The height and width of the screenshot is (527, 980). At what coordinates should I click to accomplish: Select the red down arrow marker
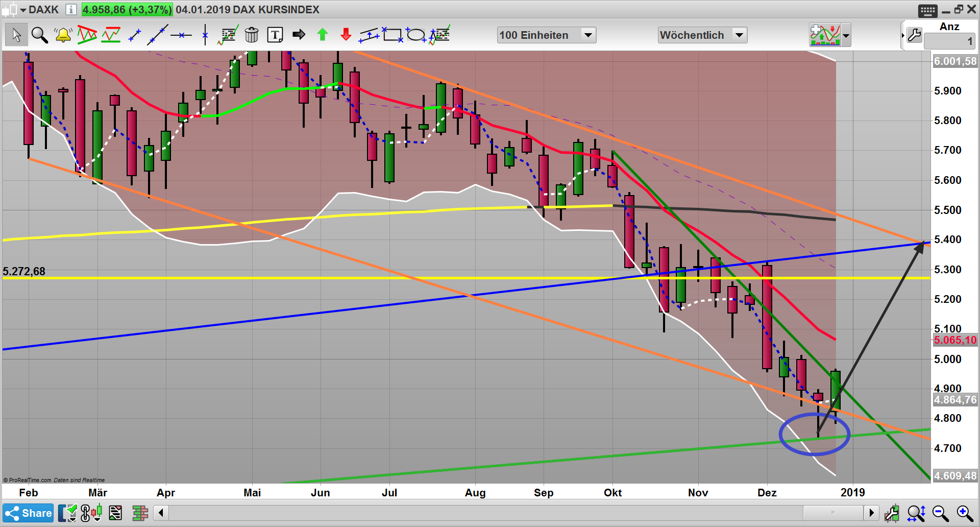pyautogui.click(x=346, y=35)
